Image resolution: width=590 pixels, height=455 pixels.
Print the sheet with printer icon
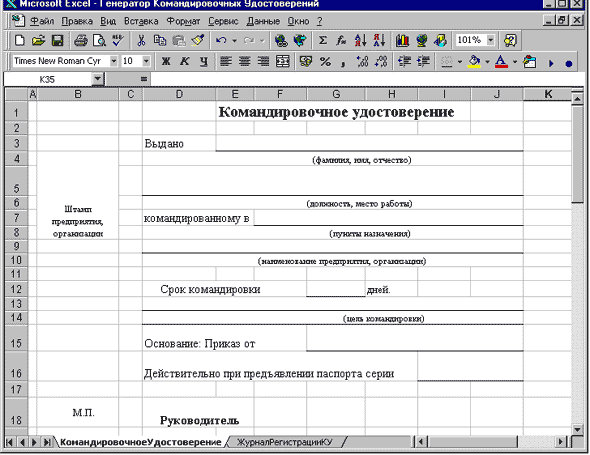pos(81,40)
